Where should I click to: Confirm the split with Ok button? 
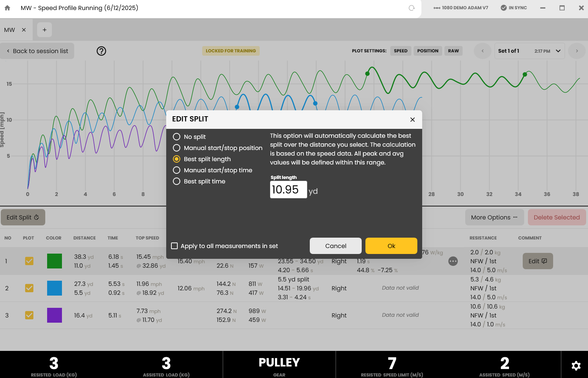coord(391,246)
